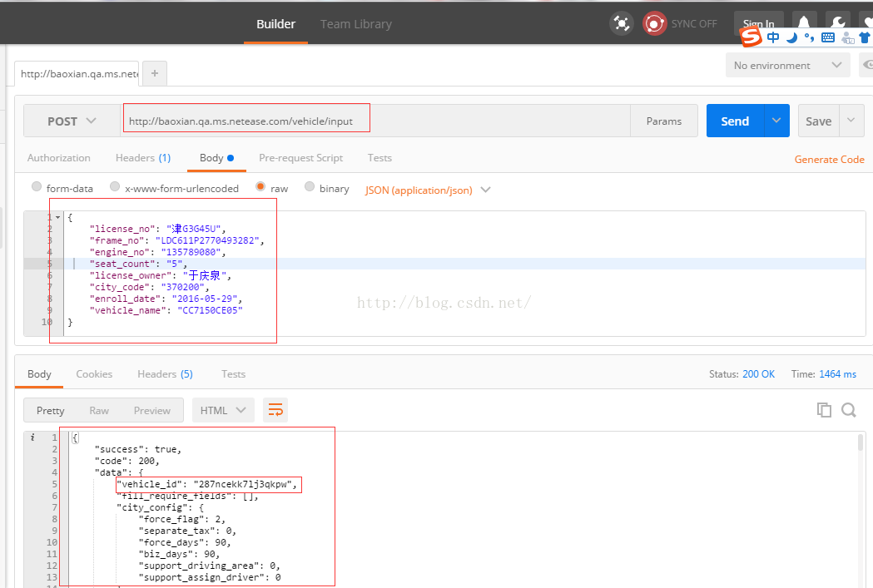Click the info i marker beside response line 1
Image resolution: width=873 pixels, height=588 pixels.
click(x=32, y=437)
